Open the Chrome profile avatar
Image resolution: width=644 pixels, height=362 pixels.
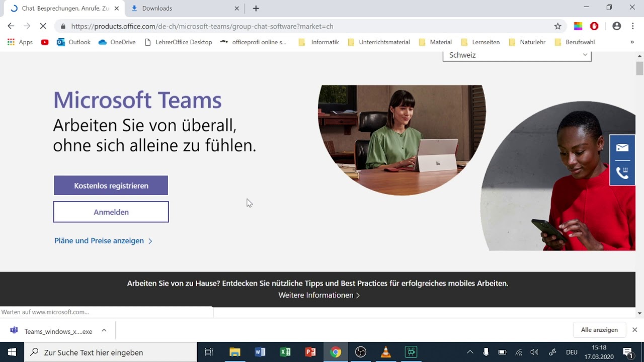[x=616, y=26]
